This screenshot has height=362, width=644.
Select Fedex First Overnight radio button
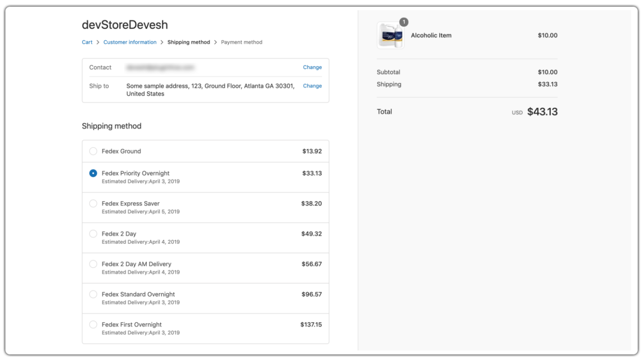pyautogui.click(x=93, y=325)
